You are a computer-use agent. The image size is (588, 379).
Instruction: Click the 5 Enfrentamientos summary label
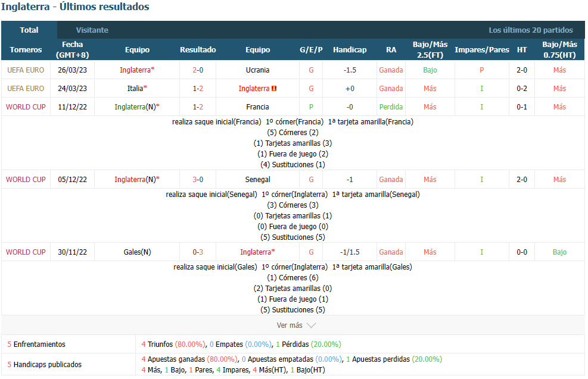coord(36,344)
